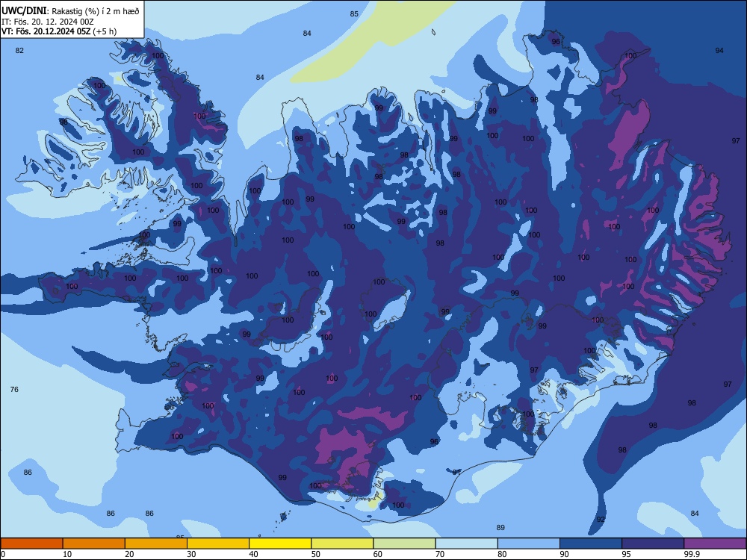Click the purple above-99.9 legend swatch
747x560 pixels.
click(x=715, y=544)
